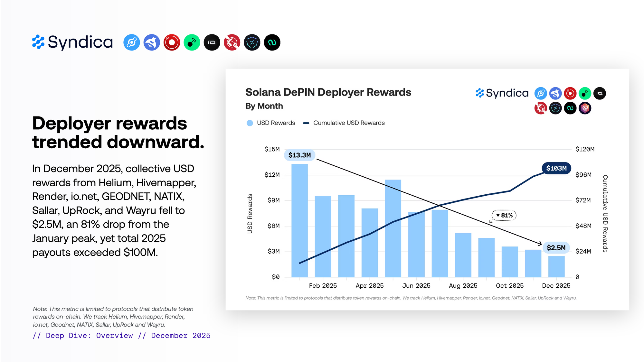Click the Hivemapper bee logo in page header
This screenshot has width=644, height=362.
pos(152,42)
